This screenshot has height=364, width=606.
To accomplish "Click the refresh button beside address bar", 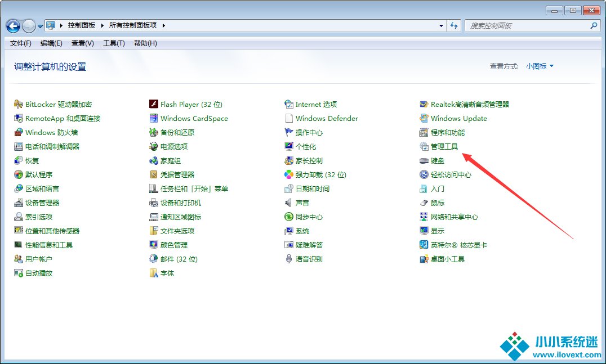I will pos(454,26).
